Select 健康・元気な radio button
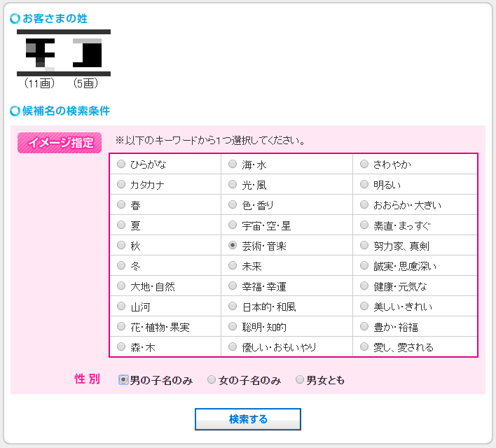 (364, 286)
